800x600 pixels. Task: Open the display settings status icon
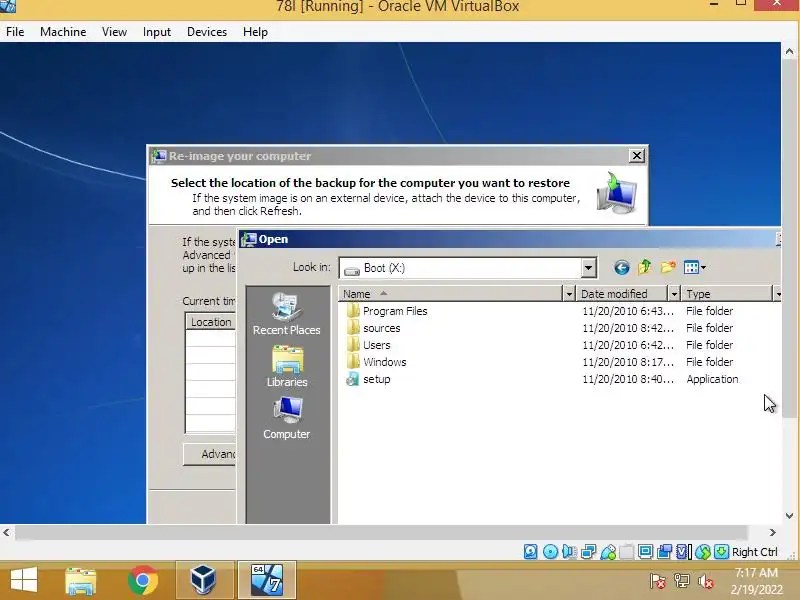coord(645,552)
